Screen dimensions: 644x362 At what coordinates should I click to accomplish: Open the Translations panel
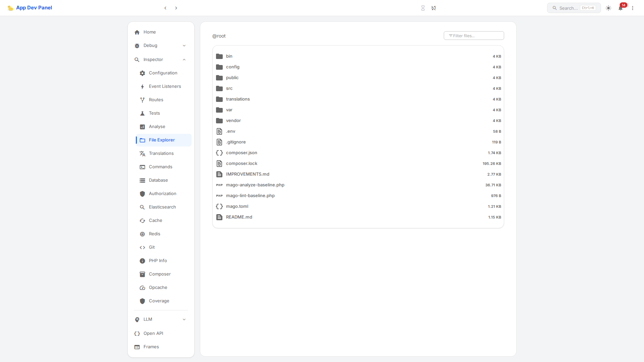(x=161, y=153)
